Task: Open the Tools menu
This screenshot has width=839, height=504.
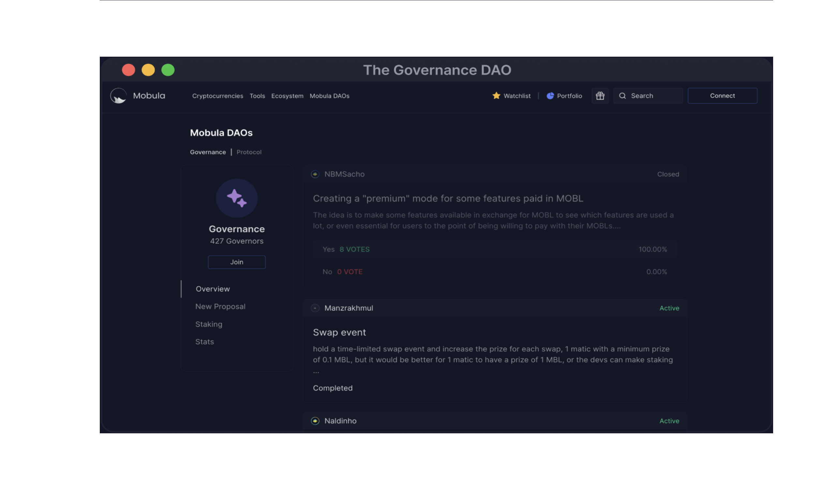Action: coord(257,96)
